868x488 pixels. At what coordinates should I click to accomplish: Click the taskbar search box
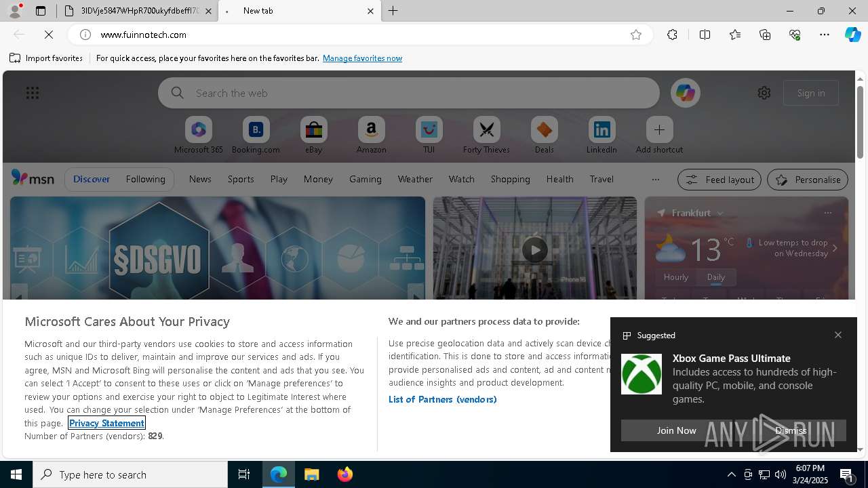pos(130,474)
